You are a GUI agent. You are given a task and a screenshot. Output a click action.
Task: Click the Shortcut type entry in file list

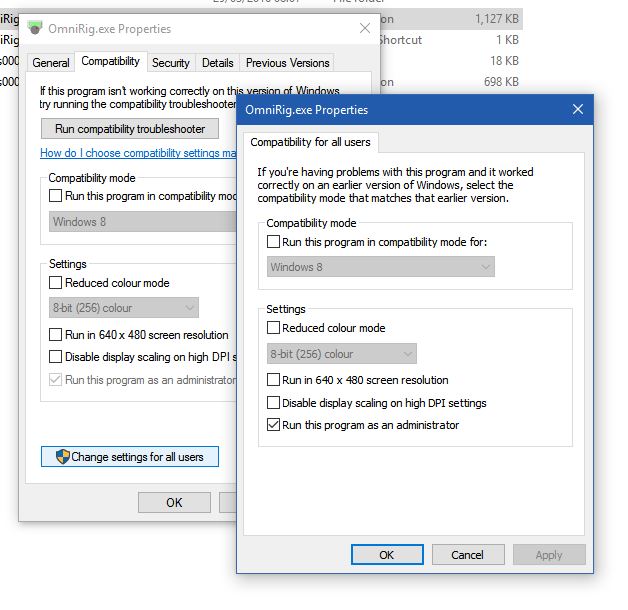point(400,40)
